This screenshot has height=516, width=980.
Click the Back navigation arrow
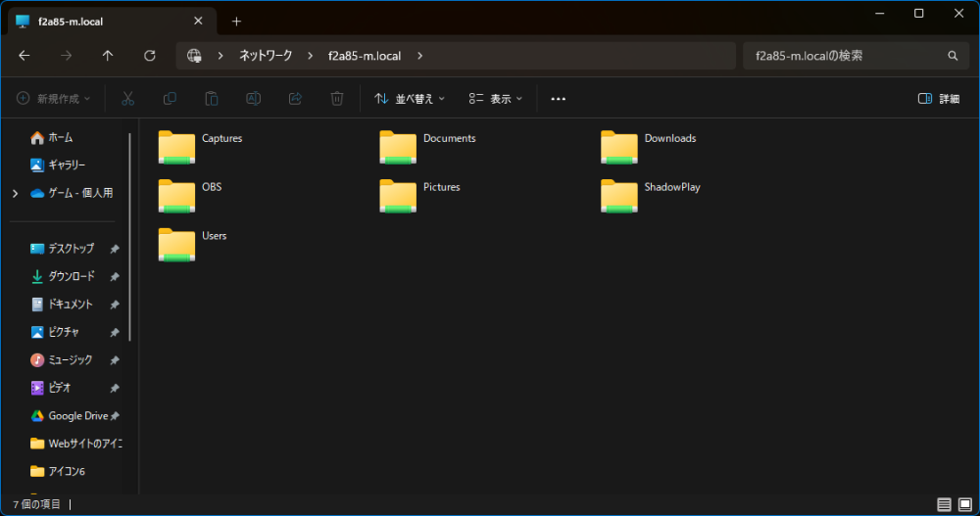click(x=24, y=56)
